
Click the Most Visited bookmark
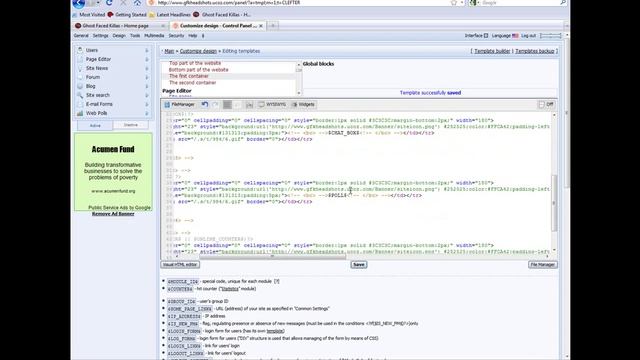[89, 15]
